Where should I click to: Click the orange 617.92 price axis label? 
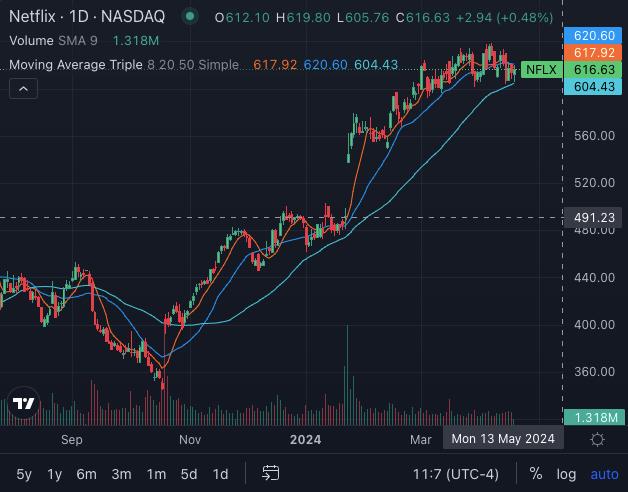coord(594,53)
